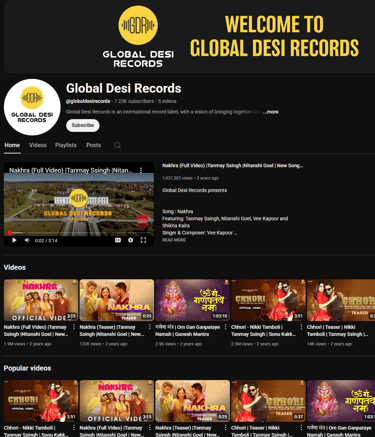Screen dimensions: 375x437
Task: Open the Playlists tab
Action: pyautogui.click(x=66, y=145)
